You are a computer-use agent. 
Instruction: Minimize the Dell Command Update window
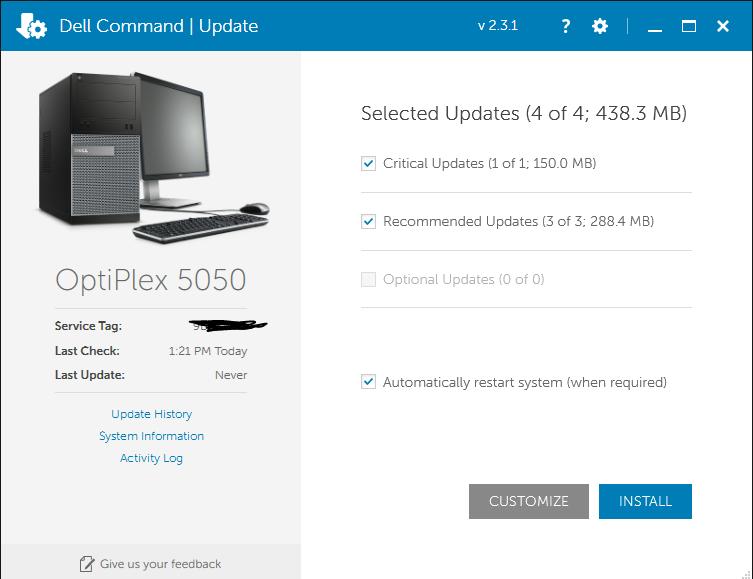point(655,27)
